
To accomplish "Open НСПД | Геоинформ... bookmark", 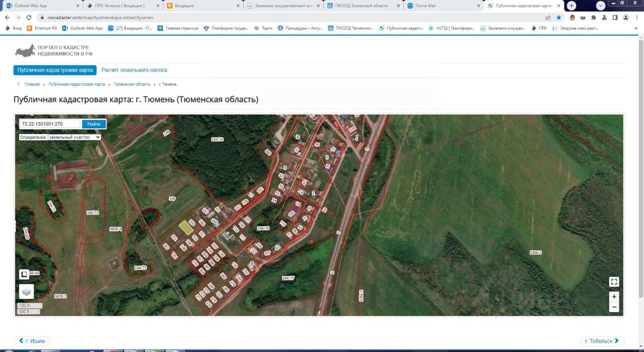I will 452,28.
